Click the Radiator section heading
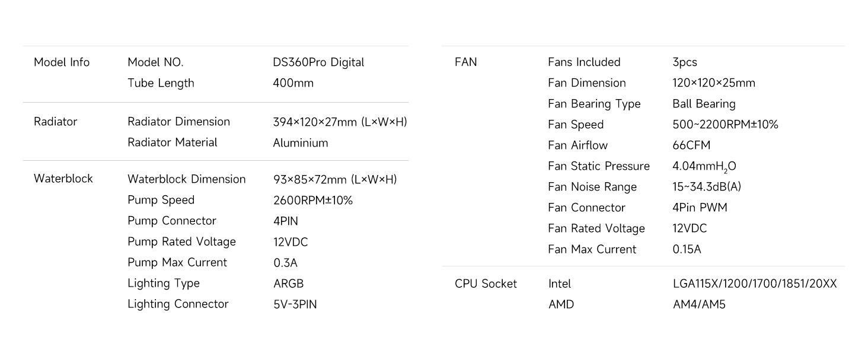 (x=55, y=122)
